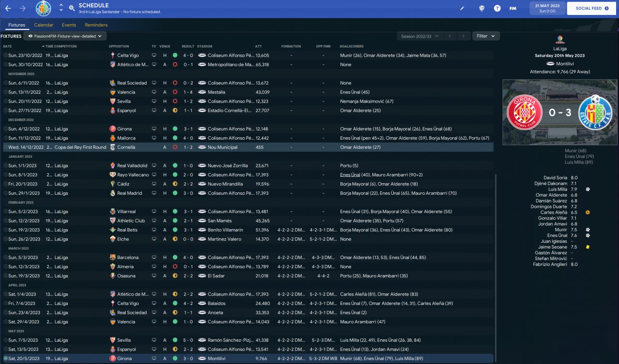Open the help question mark

pos(497,8)
